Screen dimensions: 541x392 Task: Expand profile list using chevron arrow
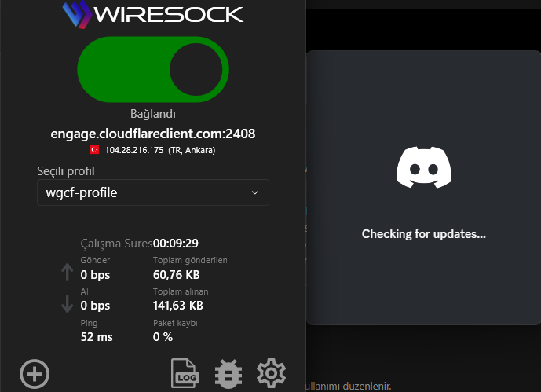point(255,192)
